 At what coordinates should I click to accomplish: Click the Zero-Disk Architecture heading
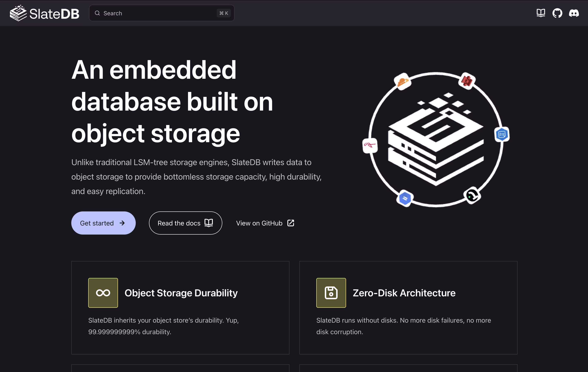[404, 293]
